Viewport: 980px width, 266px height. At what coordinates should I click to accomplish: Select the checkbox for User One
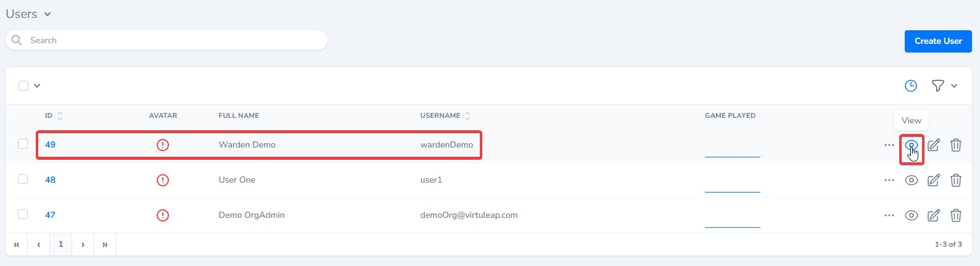coord(23,179)
